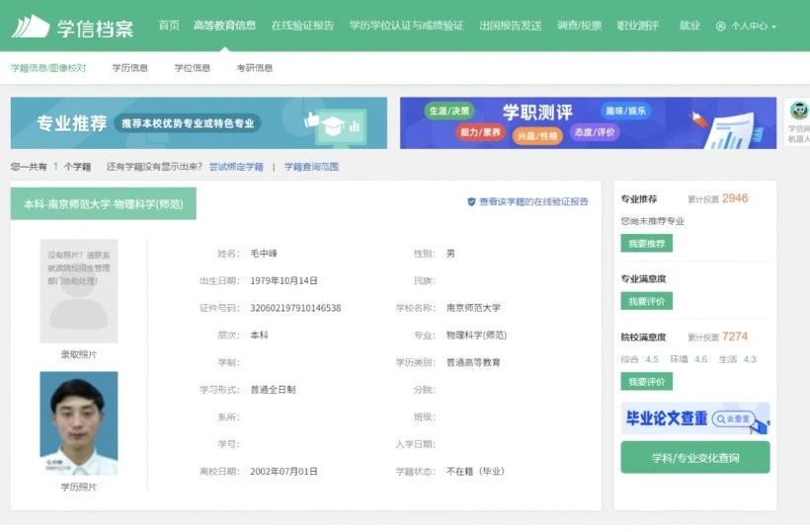
Task: Click 我要评价 button under 院校满意度
Action: coord(646,381)
